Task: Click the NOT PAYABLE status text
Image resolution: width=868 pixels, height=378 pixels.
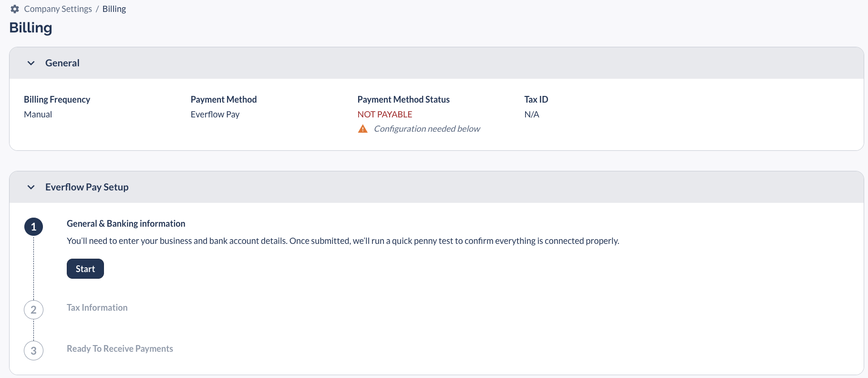Action: (384, 114)
